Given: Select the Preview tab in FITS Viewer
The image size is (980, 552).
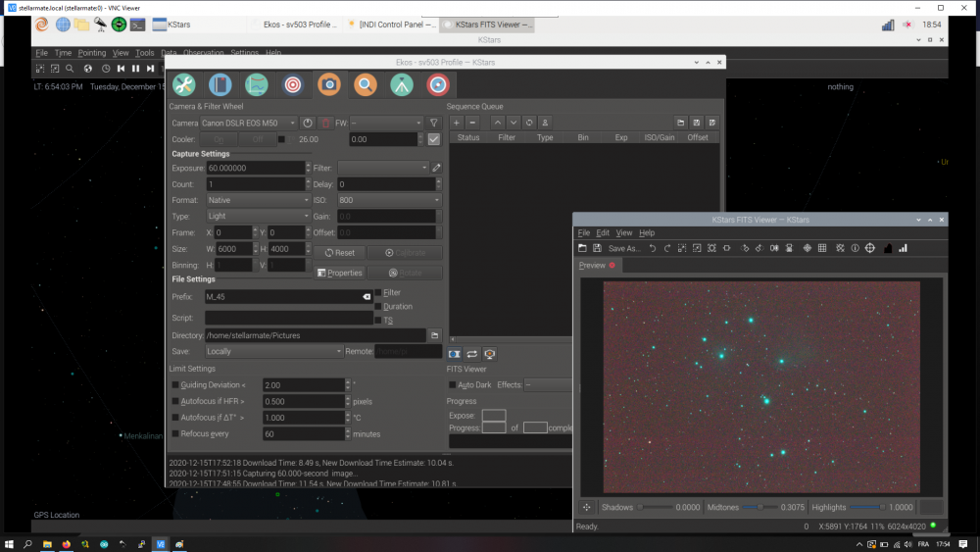Looking at the screenshot, I should pos(596,265).
